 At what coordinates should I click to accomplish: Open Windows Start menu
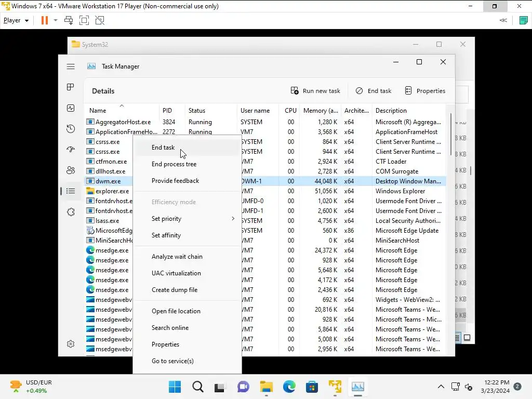[x=175, y=387]
